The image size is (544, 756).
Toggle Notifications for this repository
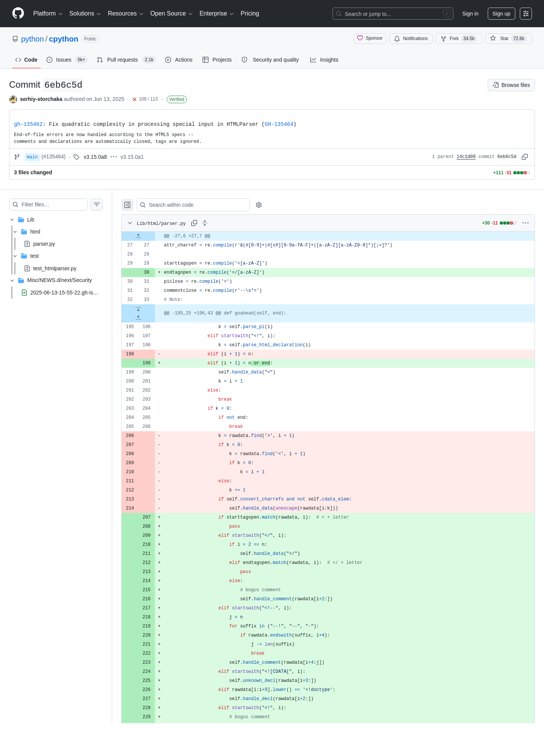pyautogui.click(x=411, y=39)
